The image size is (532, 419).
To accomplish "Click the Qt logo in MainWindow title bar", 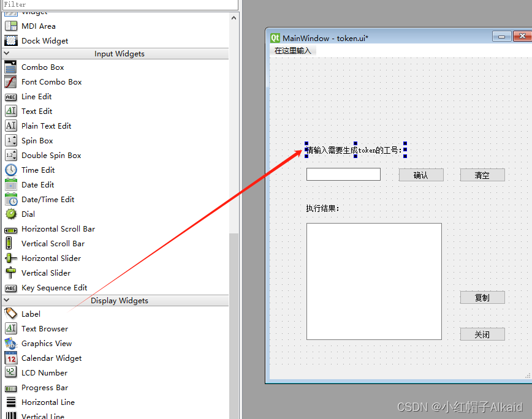I will [275, 38].
